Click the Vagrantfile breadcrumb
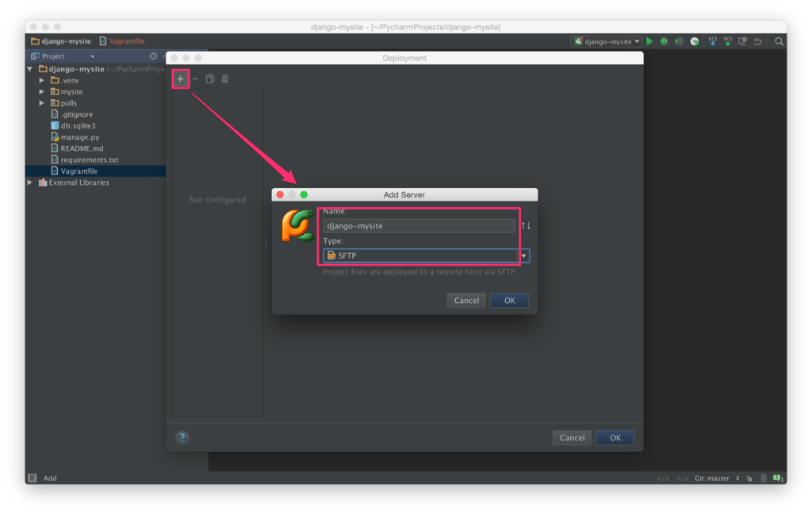812x514 pixels. point(122,41)
